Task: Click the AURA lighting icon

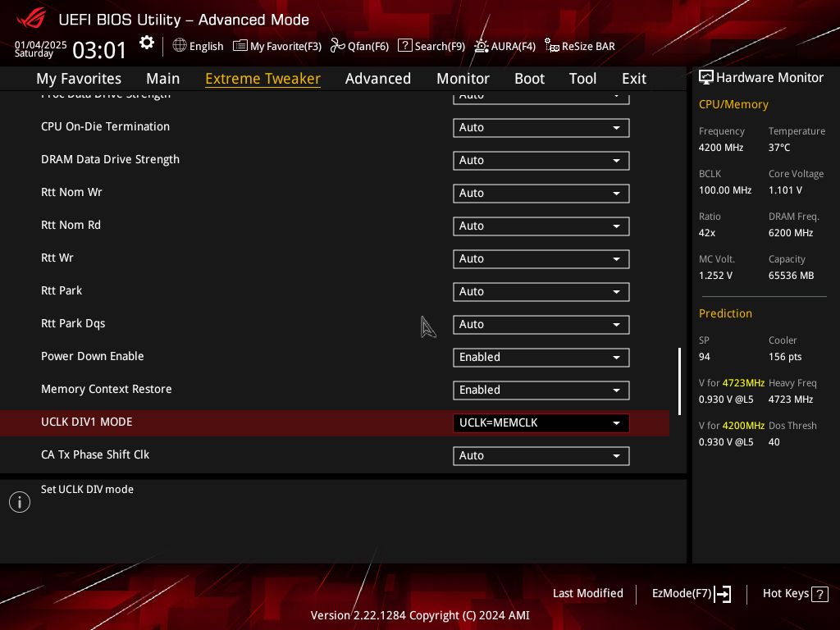Action: (481, 46)
